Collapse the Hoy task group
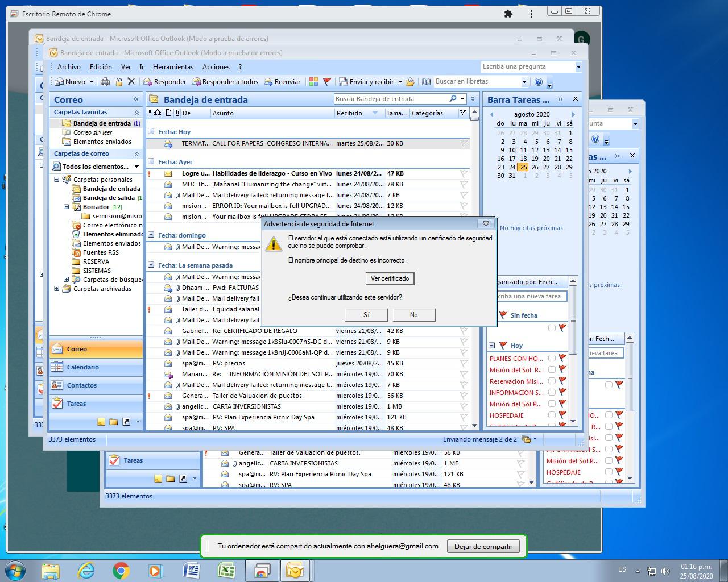The image size is (728, 582). pyautogui.click(x=491, y=345)
